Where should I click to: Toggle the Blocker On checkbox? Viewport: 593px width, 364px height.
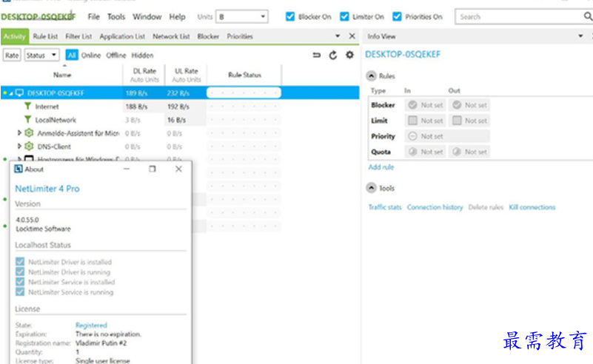click(x=290, y=16)
